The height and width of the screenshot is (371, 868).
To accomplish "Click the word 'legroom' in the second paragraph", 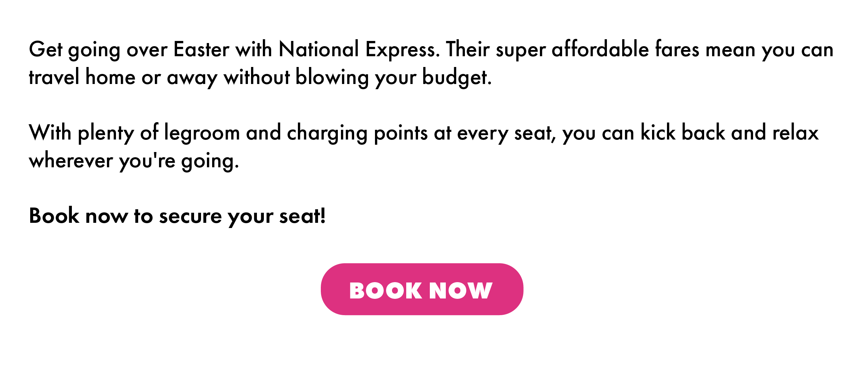I will [x=202, y=133].
